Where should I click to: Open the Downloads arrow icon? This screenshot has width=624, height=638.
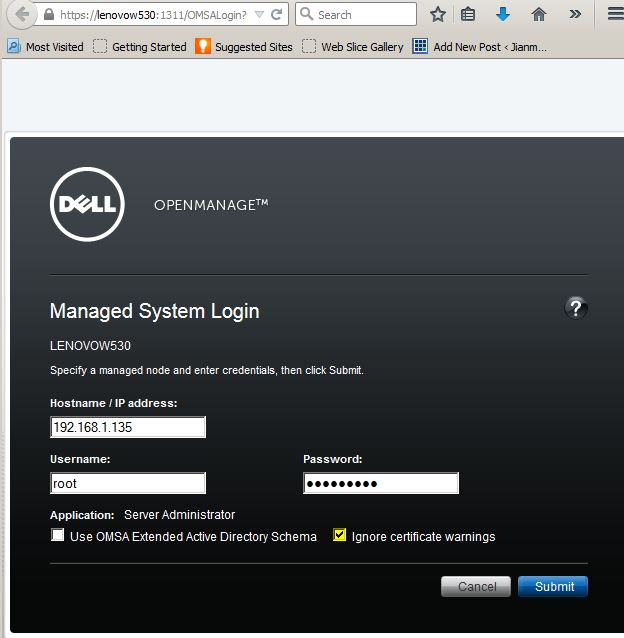(x=503, y=15)
